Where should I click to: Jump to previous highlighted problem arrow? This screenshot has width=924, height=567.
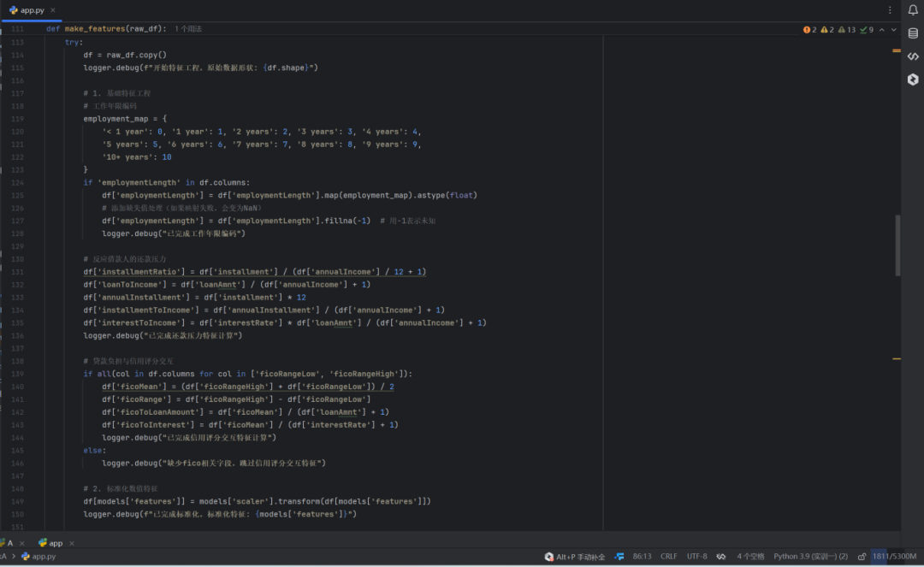click(x=882, y=30)
